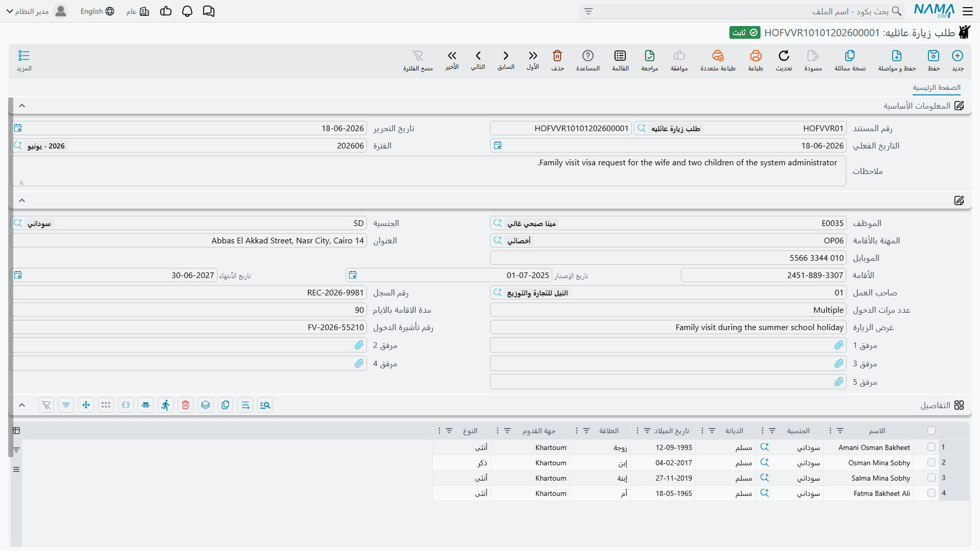
Task: Open the Help (المساعده) icon
Action: pos(588,56)
